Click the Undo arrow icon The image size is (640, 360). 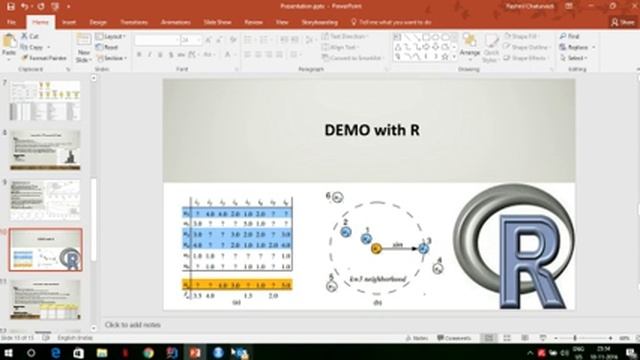24,6
